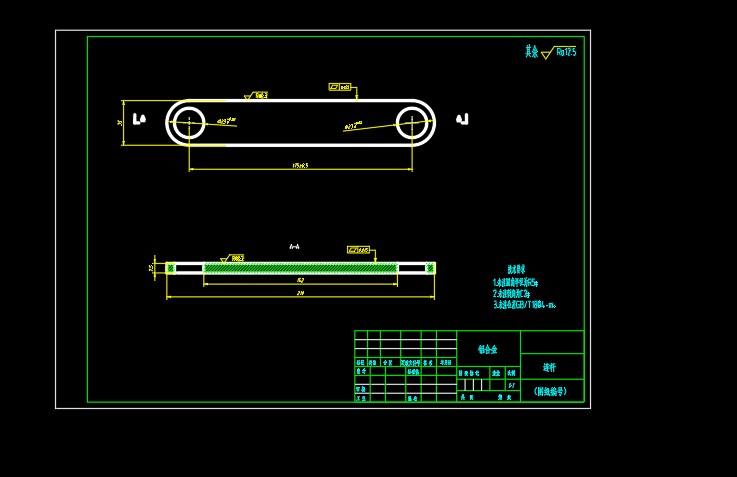Image resolution: width=737 pixels, height=477 pixels.
Task: Select technical requirement line 2
Action: [x=511, y=294]
